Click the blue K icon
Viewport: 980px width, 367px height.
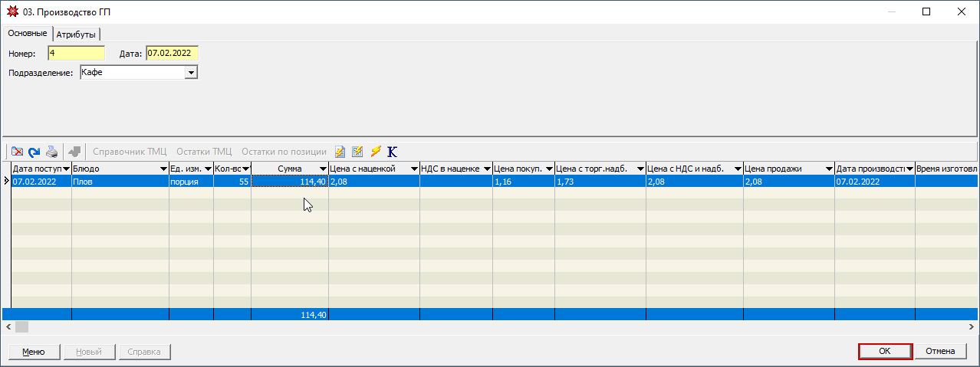tap(392, 152)
